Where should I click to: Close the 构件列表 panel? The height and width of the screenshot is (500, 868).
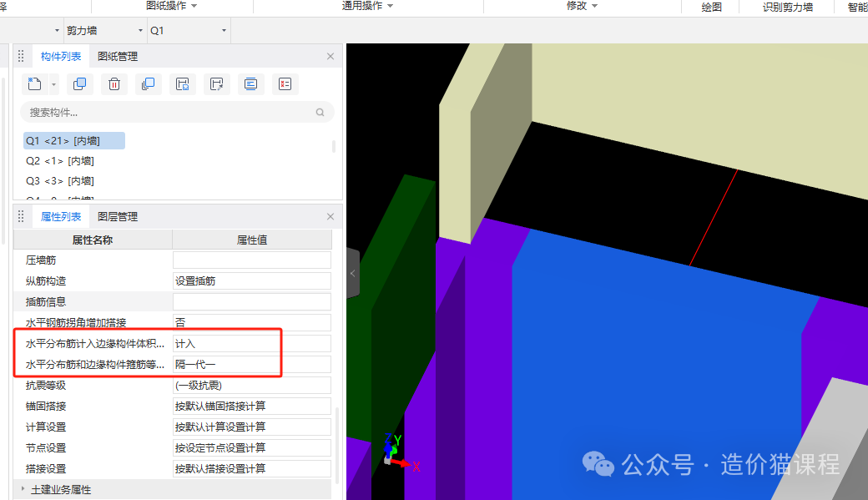click(331, 57)
